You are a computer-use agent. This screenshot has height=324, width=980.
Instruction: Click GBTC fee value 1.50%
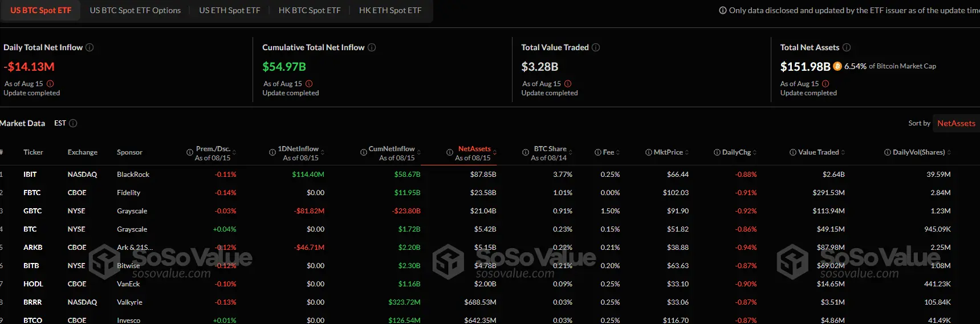click(610, 211)
